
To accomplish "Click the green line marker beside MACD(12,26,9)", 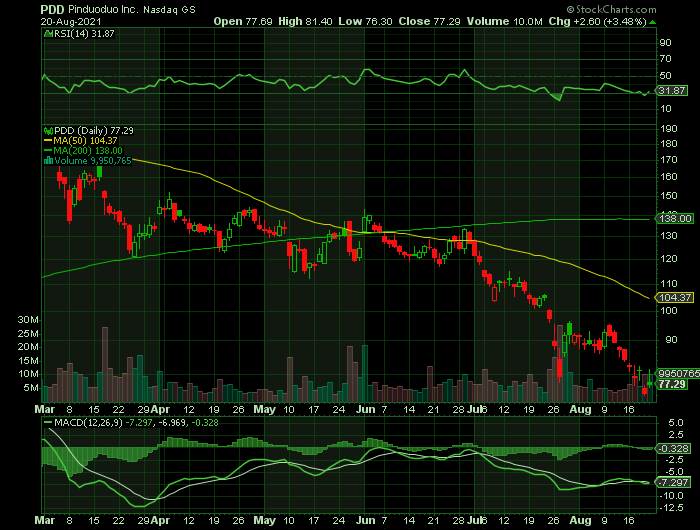I will [x=48, y=423].
